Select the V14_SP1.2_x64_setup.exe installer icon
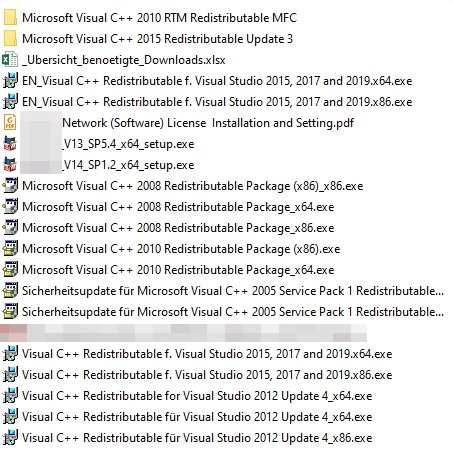 click(x=10, y=164)
